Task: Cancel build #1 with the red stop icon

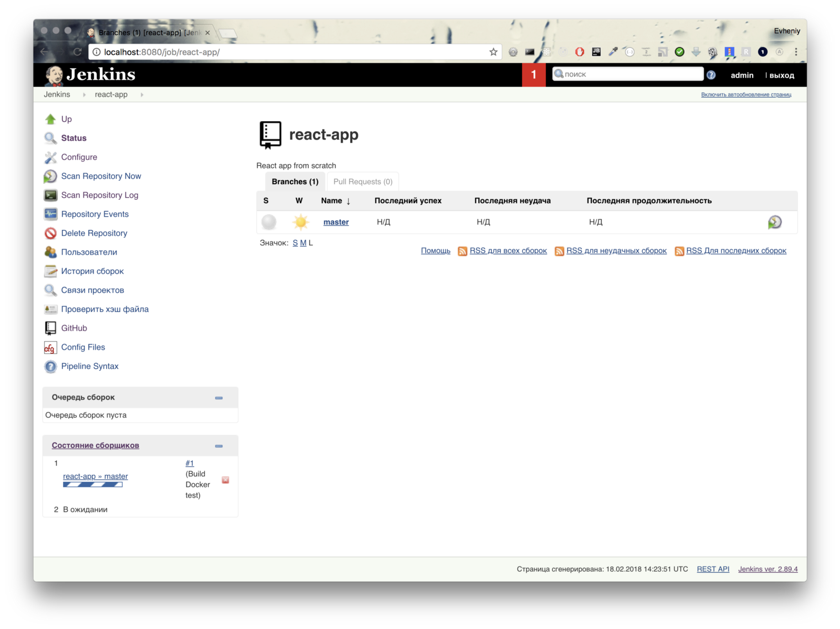Action: click(225, 480)
